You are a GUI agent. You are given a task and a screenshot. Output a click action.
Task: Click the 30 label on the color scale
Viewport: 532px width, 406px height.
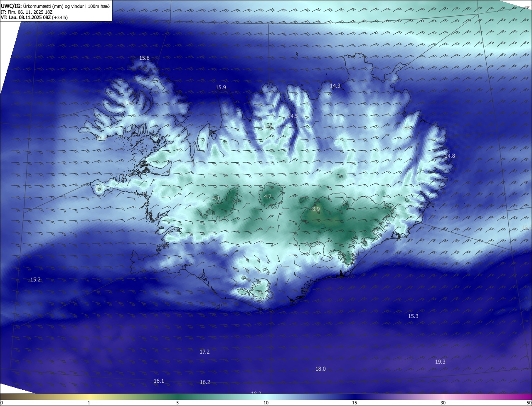click(x=443, y=403)
